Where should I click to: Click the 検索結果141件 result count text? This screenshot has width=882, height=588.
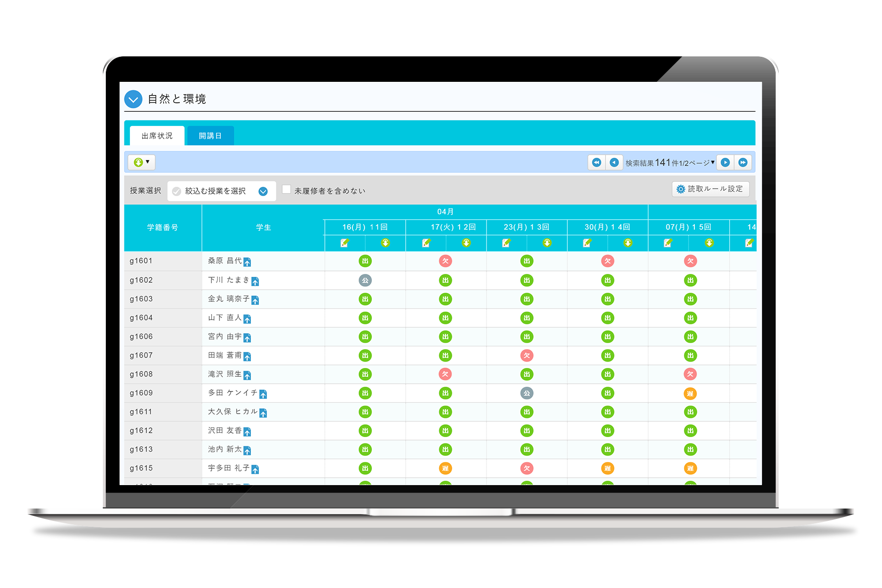pyautogui.click(x=652, y=163)
